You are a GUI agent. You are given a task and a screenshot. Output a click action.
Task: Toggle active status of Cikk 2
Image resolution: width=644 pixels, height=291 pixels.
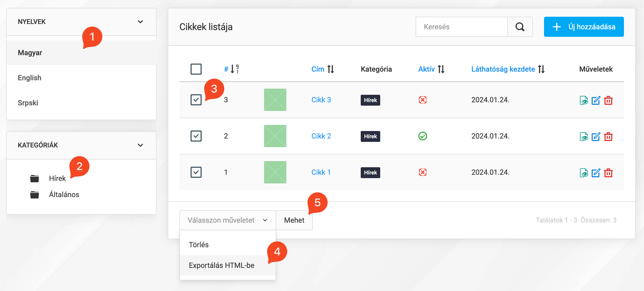click(423, 136)
